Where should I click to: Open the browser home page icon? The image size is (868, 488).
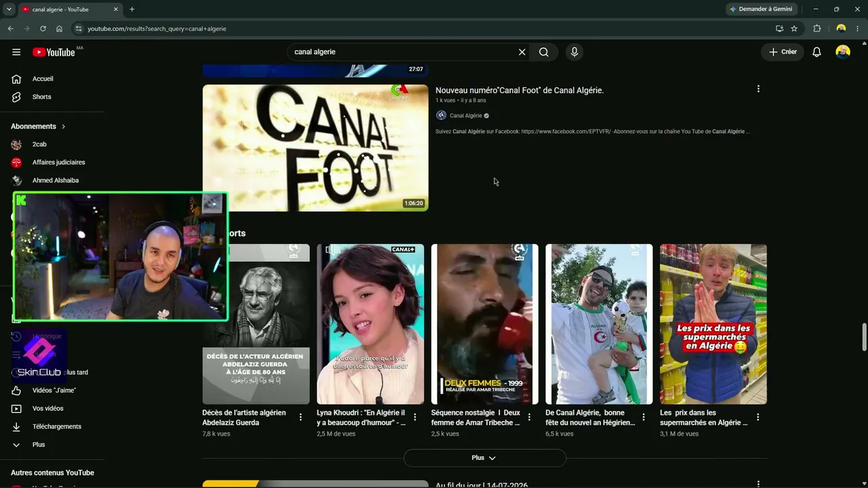pos(59,28)
